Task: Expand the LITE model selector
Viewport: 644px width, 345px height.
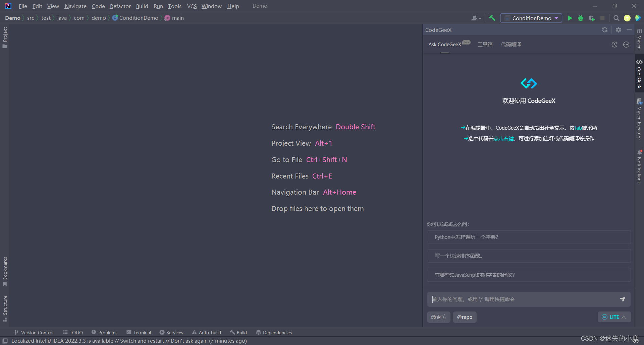Action: tap(614, 317)
